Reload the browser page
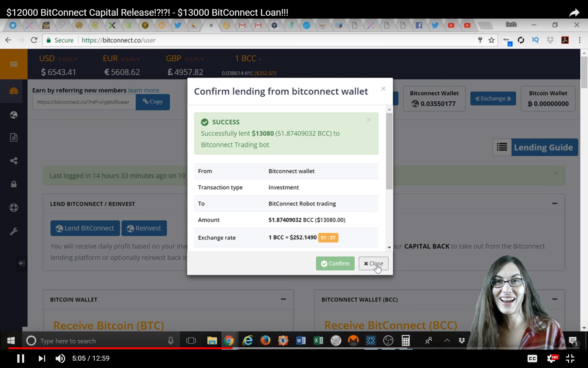Image resolution: width=588 pixels, height=368 pixels. [x=34, y=40]
